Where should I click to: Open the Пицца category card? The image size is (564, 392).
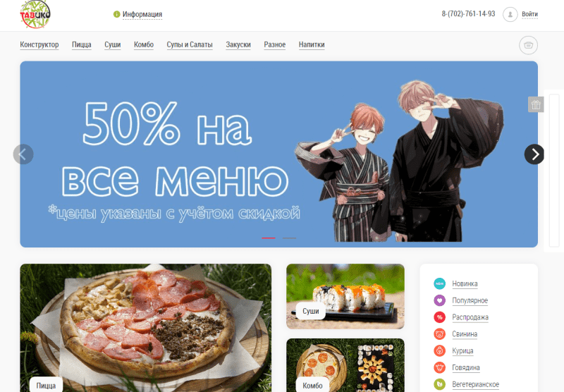click(146, 328)
